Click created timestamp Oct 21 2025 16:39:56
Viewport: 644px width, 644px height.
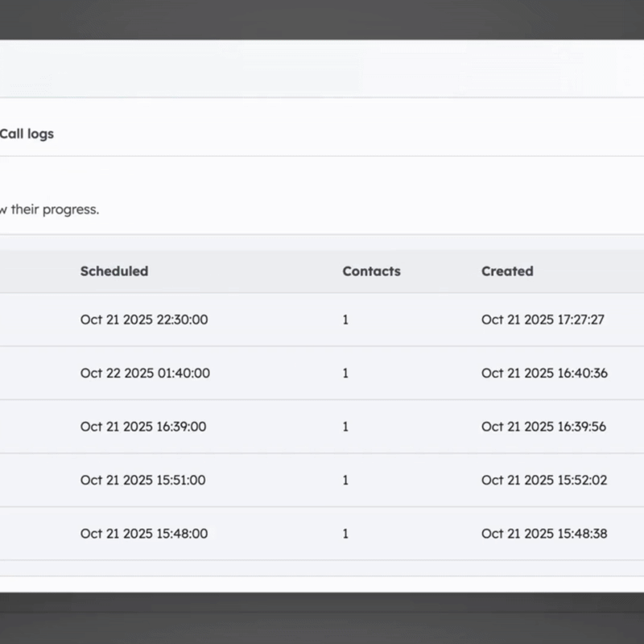pos(543,427)
